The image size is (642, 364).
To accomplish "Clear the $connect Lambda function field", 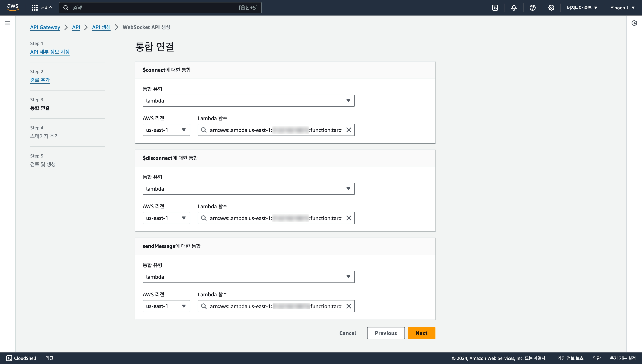I will pos(349,130).
